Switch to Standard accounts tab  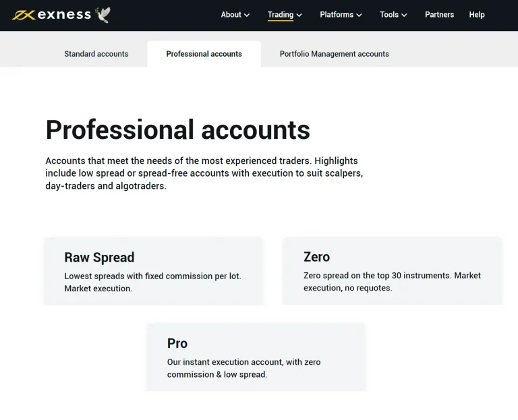[x=96, y=54]
